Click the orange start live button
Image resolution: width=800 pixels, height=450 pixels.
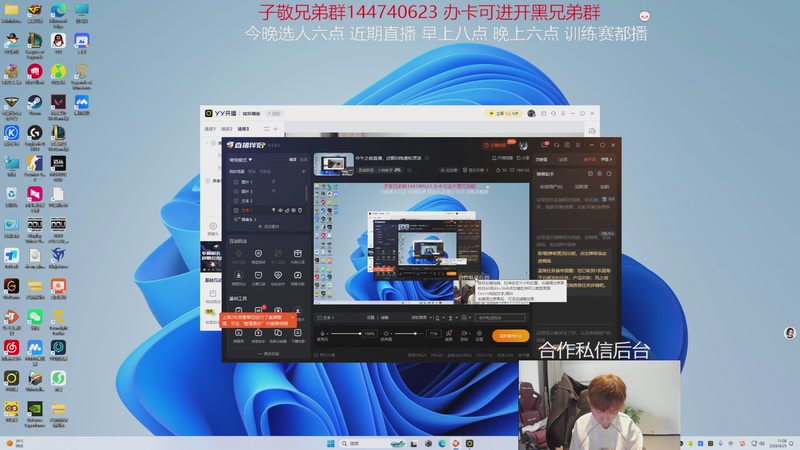click(510, 336)
